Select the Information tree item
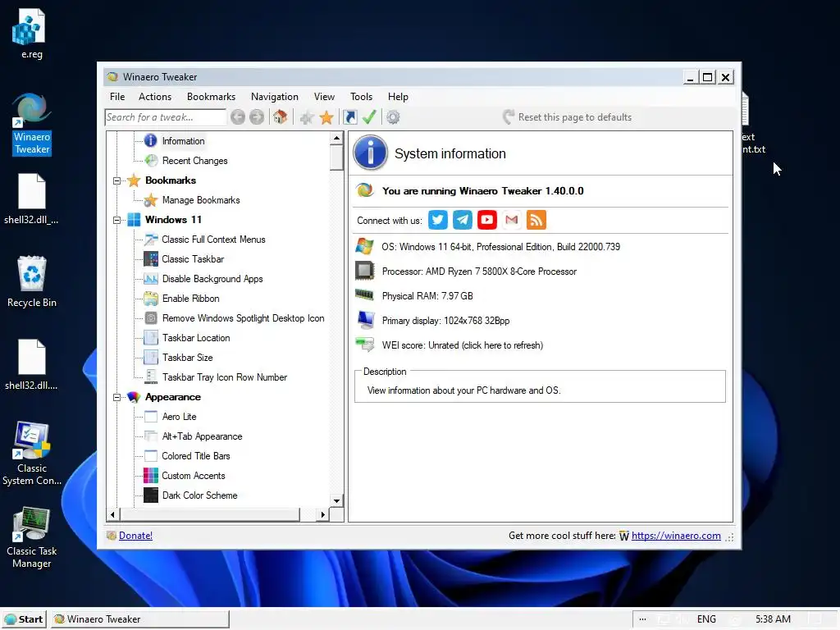Viewport: 840px width, 630px height. pos(183,141)
